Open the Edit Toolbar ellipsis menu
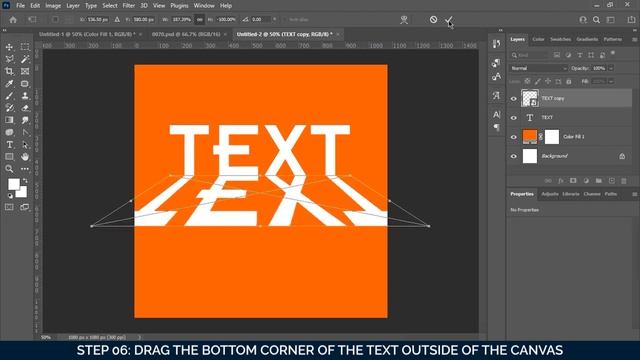This screenshot has height=360, width=640. coord(25,169)
